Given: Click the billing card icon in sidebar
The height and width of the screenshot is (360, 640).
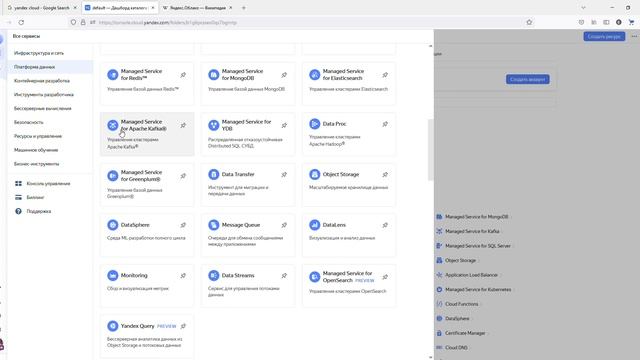Looking at the screenshot, I should [x=18, y=197].
